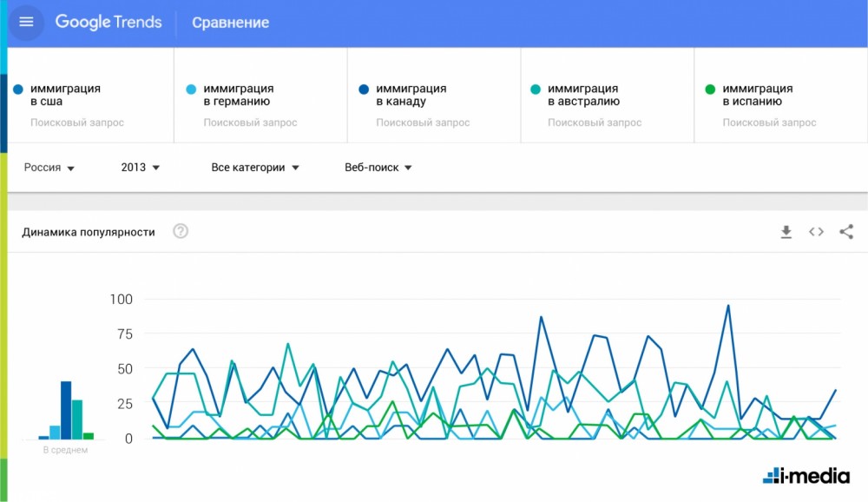Edit the иммиграция в испанию term
The height and width of the screenshot is (502, 868).
pos(757,95)
